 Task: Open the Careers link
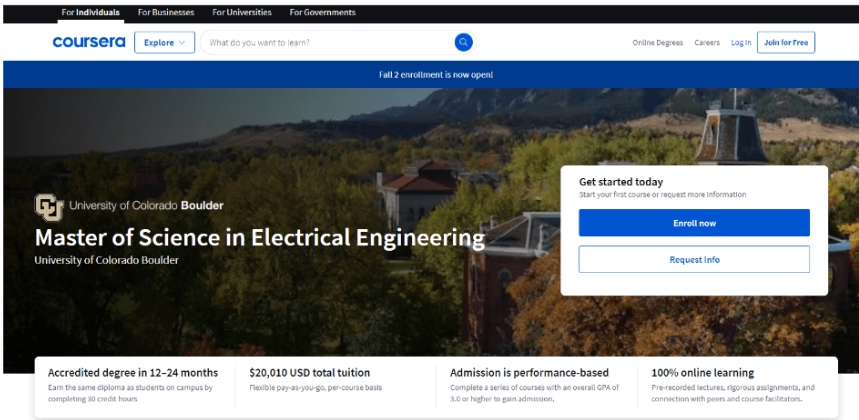707,43
